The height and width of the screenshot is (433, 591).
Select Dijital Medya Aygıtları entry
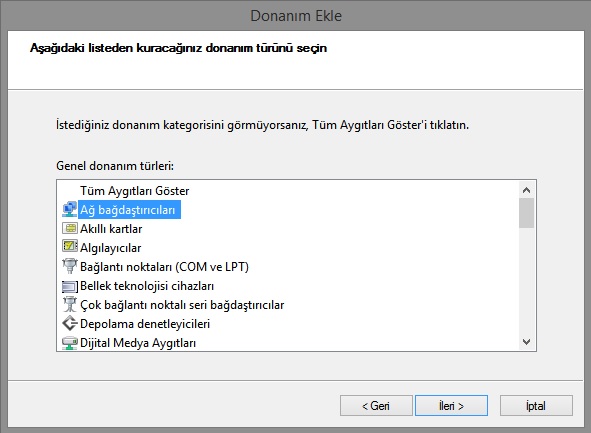(x=138, y=343)
